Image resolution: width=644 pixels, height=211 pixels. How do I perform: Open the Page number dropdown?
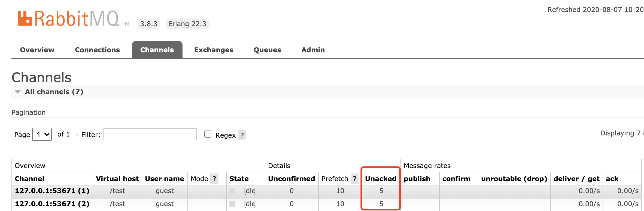pyautogui.click(x=42, y=134)
